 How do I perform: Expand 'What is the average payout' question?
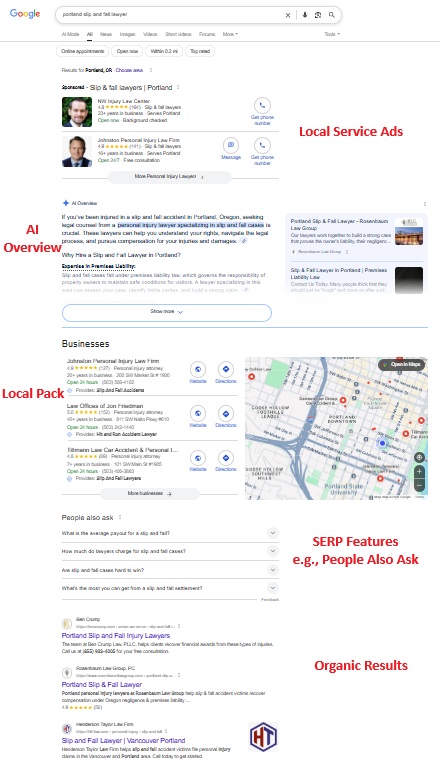[x=170, y=533]
